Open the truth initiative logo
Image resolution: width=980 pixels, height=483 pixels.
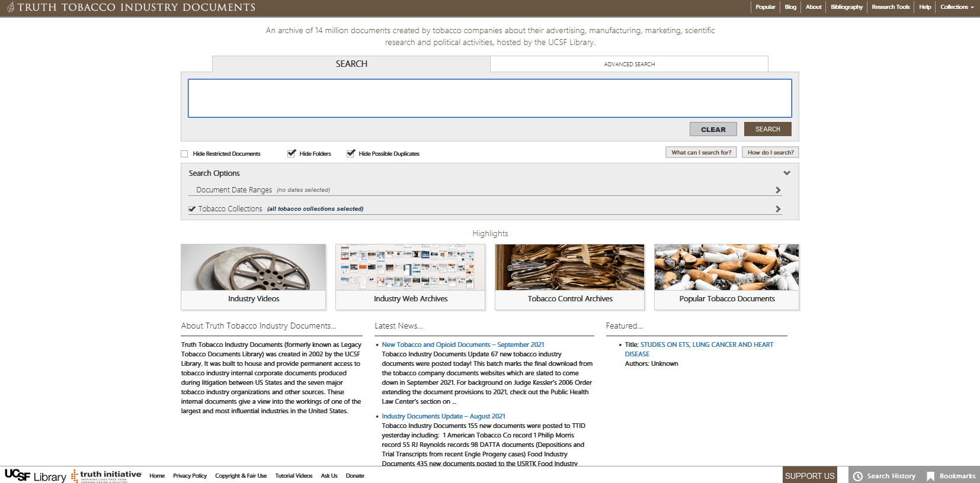[107, 475]
